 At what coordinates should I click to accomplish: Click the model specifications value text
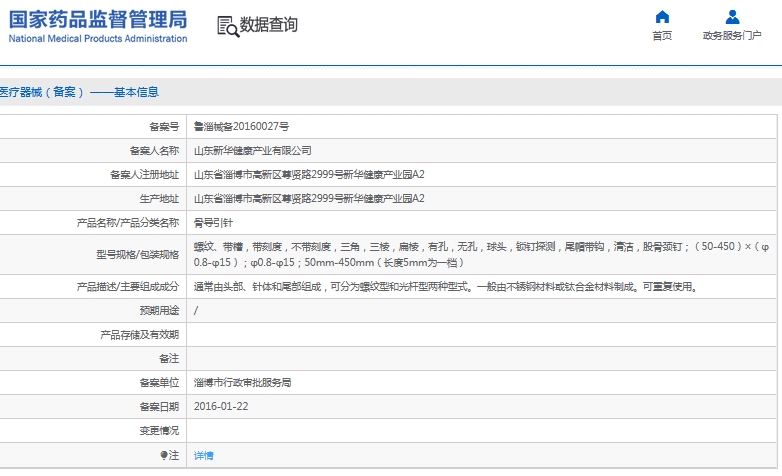pos(481,254)
